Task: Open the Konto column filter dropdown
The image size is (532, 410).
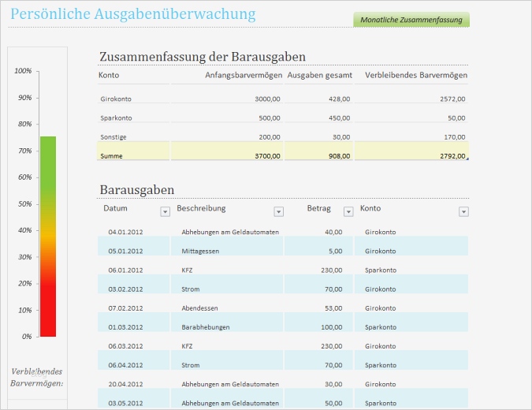Action: coord(463,211)
